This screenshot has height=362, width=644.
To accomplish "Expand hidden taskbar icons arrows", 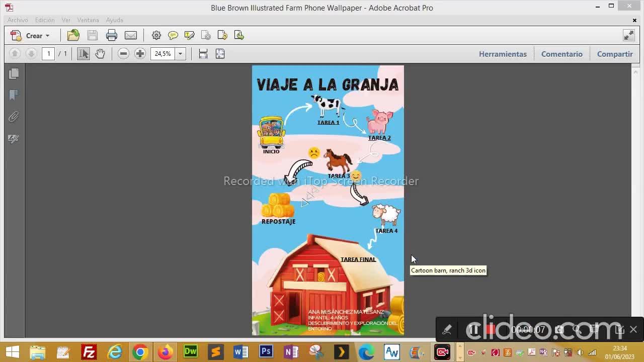I will pos(459,352).
